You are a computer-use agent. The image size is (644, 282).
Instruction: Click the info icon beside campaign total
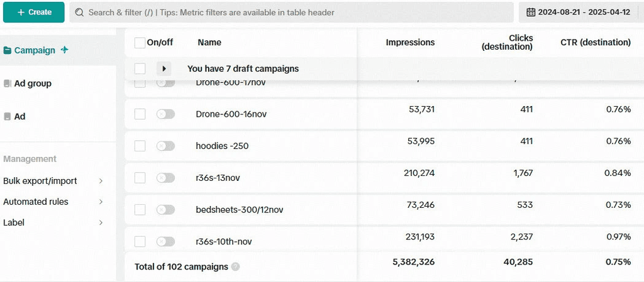pyautogui.click(x=235, y=267)
